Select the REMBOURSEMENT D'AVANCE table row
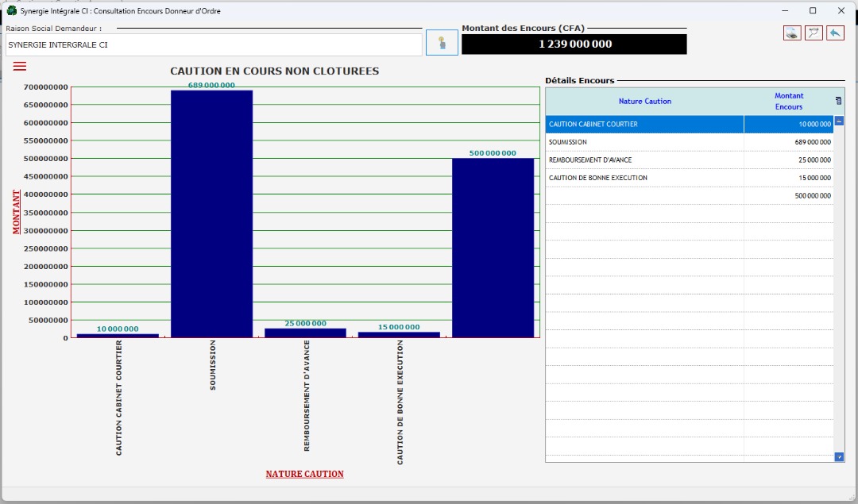 pos(644,160)
